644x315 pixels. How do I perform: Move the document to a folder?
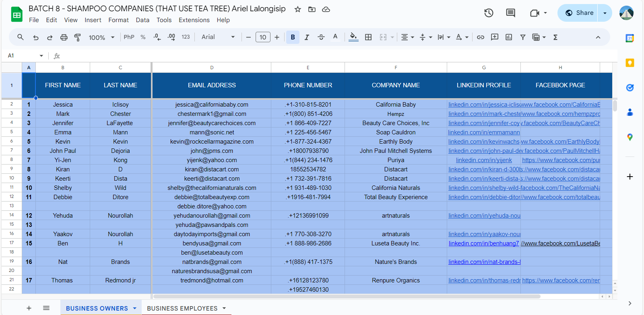tap(312, 9)
